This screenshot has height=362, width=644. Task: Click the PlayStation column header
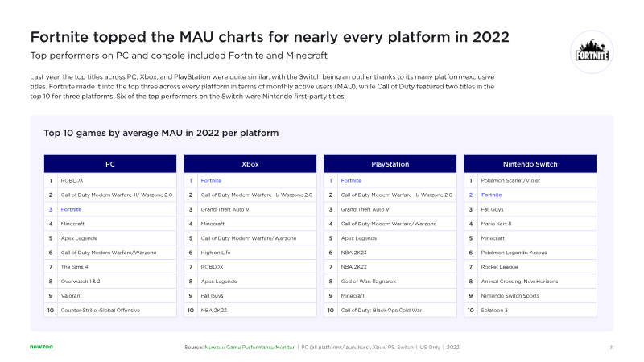[x=390, y=164]
